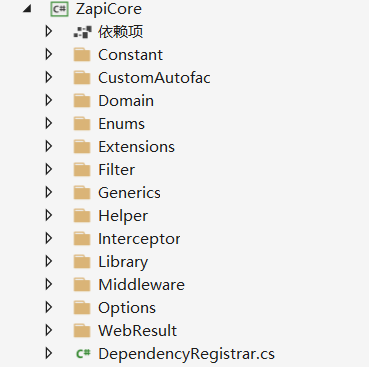Click the ZapiCore C# project icon
The image size is (369, 367).
click(x=59, y=9)
